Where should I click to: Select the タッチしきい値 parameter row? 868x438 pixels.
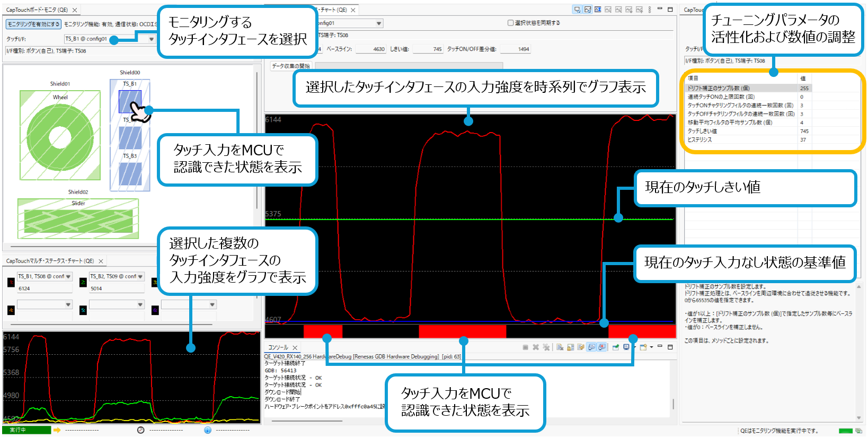click(x=742, y=131)
